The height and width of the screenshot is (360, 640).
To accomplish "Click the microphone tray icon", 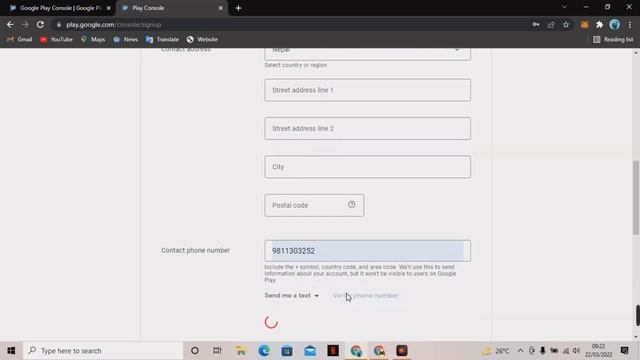I will (542, 351).
